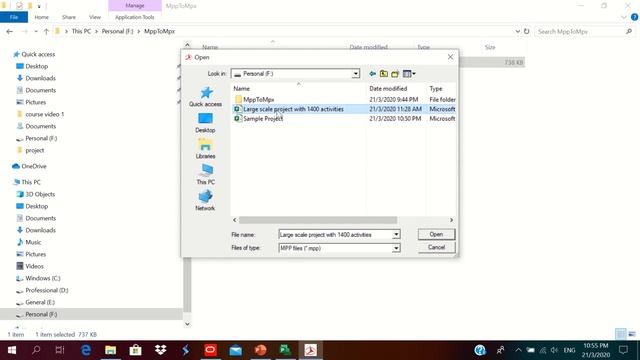Click the horizontal scrollbar in the file list
The width and height of the screenshot is (640, 360).
coord(318,220)
